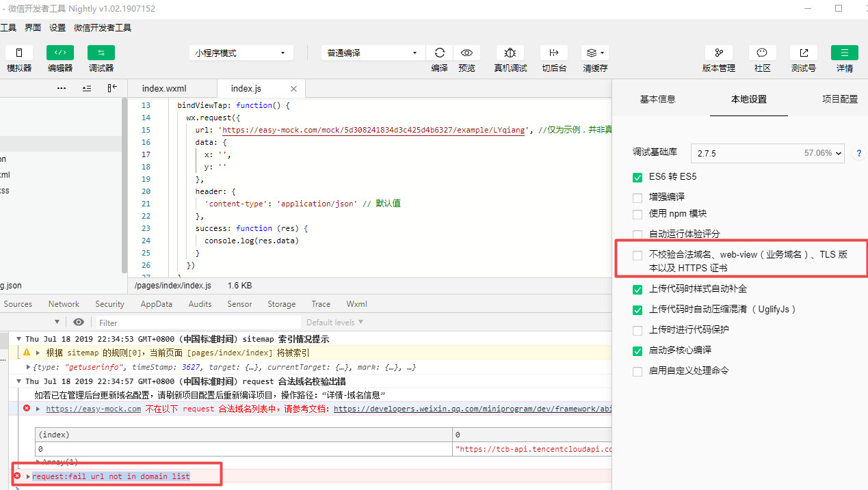Click the hide file tree panel icon
The image size is (868, 490).
coord(112,88)
